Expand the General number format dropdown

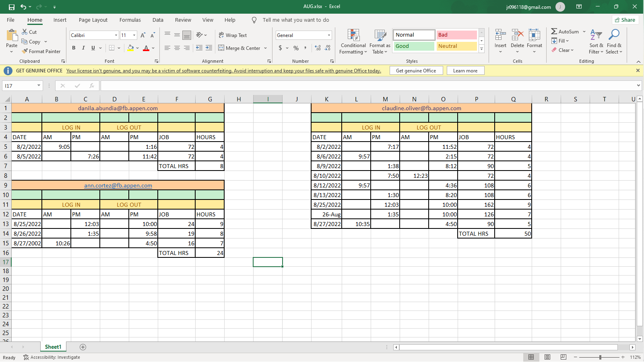(329, 35)
